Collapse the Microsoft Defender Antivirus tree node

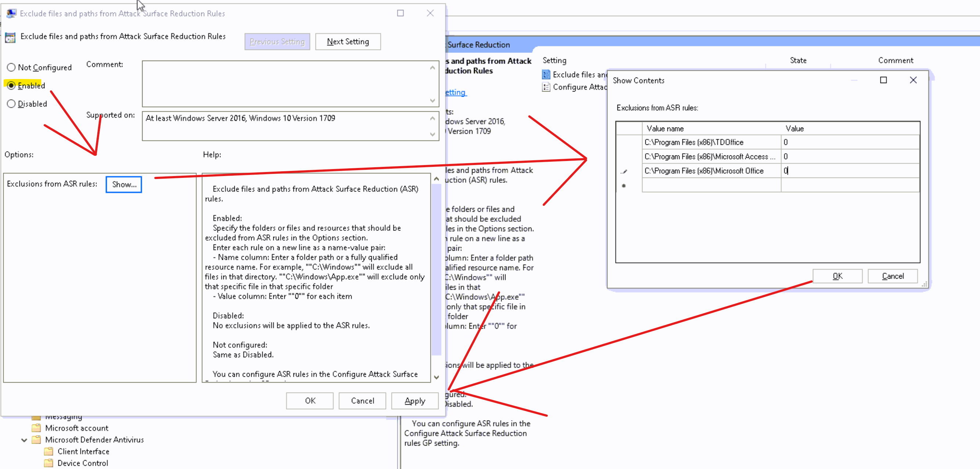(24, 440)
